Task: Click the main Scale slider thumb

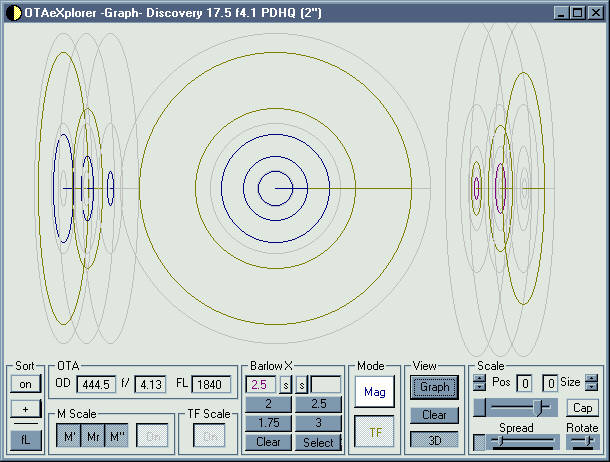Action: [538, 408]
